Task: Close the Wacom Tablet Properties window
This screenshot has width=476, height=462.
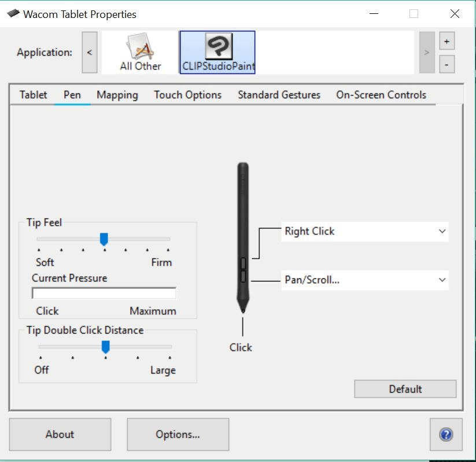Action: point(455,14)
